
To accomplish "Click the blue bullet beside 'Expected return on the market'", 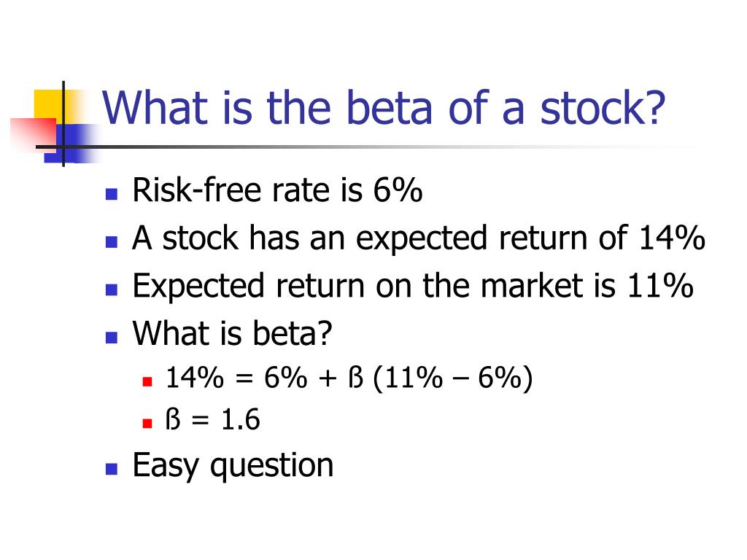I will (x=112, y=289).
